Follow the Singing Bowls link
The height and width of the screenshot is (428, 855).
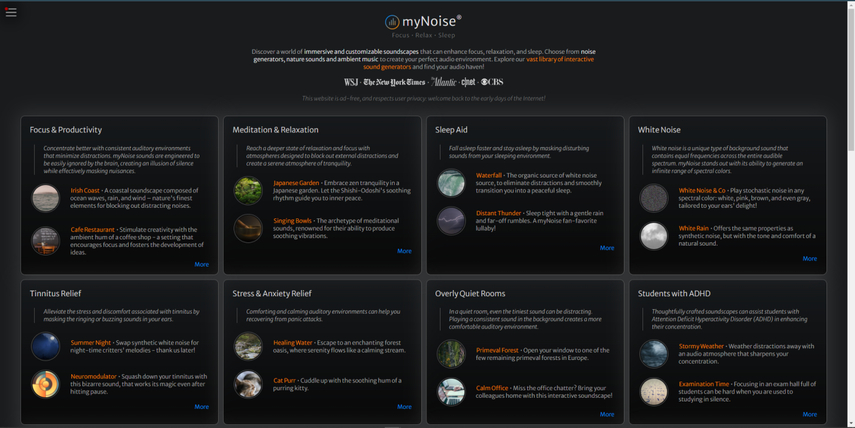click(x=292, y=220)
